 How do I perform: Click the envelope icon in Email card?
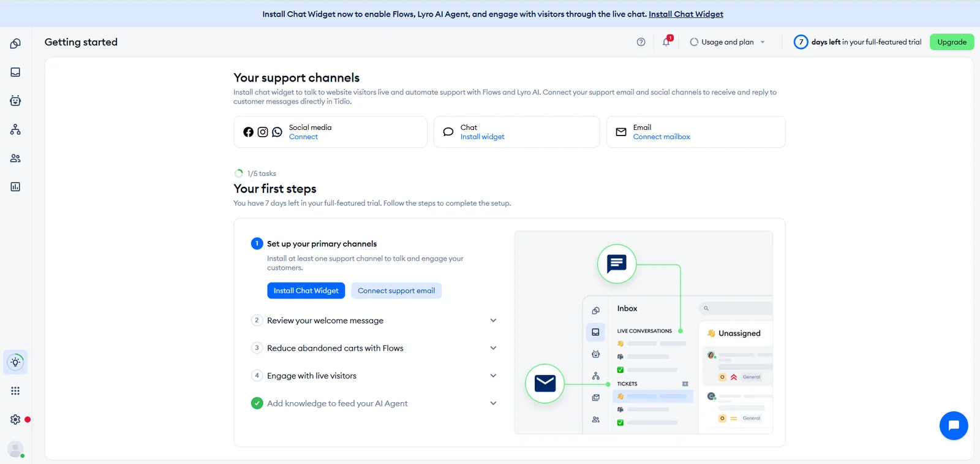[x=621, y=132]
